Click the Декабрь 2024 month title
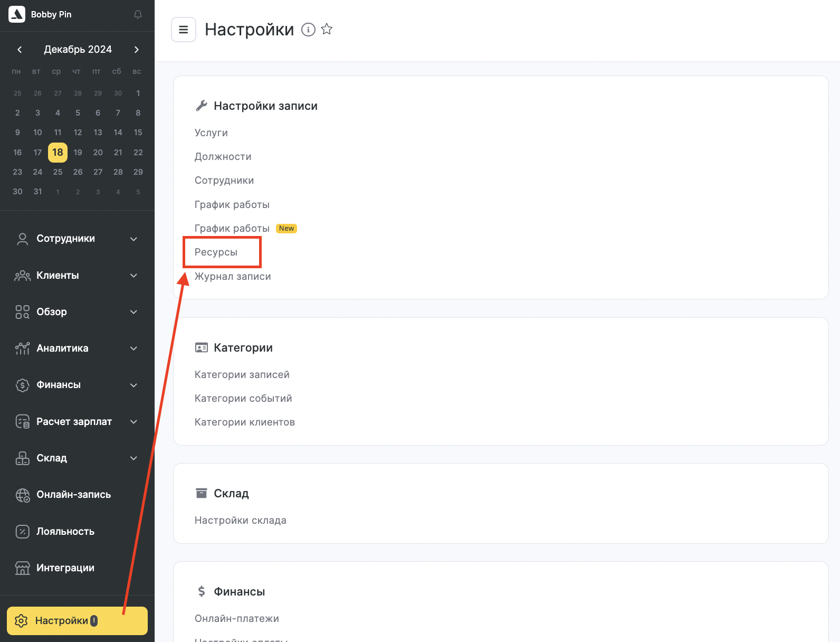This screenshot has width=840, height=642. (78, 49)
